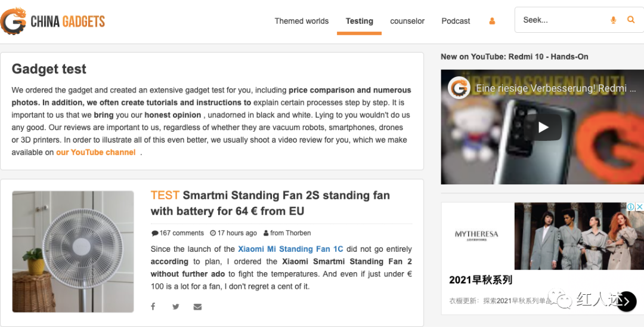Open our YouTube channel link
Viewport: 644px width, 327px height.
(x=95, y=152)
